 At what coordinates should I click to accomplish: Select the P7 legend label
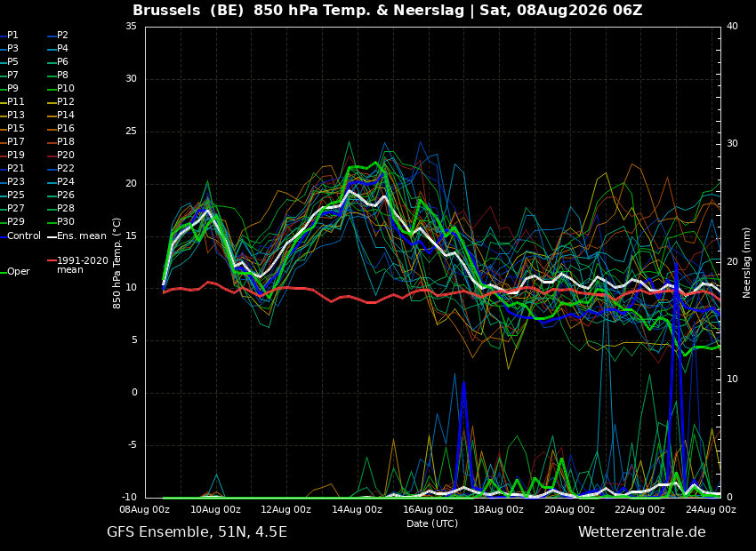12,76
